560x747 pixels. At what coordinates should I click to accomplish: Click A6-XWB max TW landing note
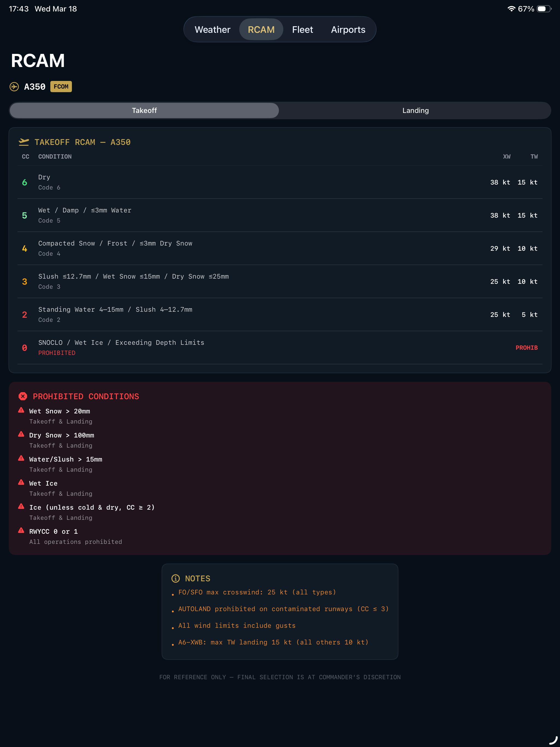(x=273, y=642)
